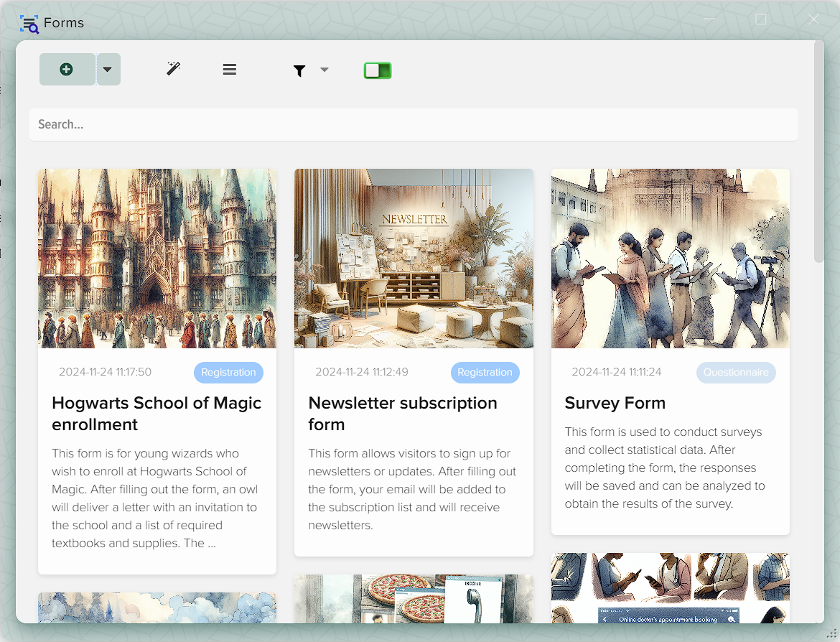Open the Hogwarts castle thumbnail
This screenshot has height=642, width=840.
157,259
